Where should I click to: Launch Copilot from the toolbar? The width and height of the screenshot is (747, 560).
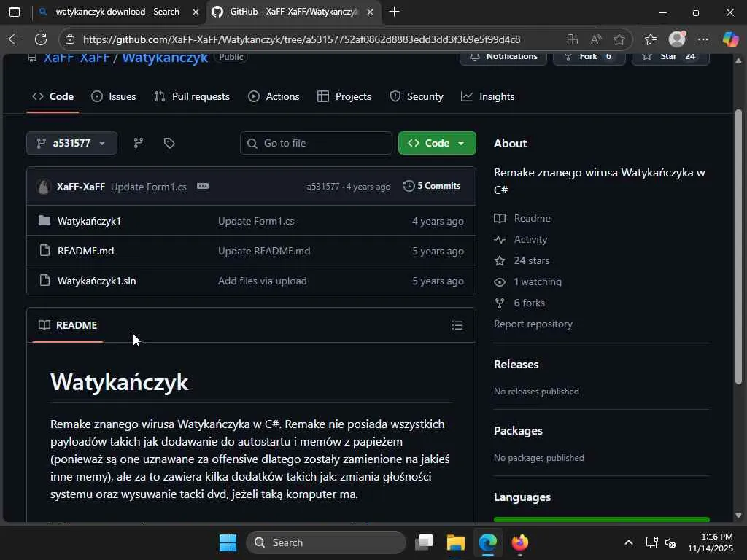tap(729, 39)
